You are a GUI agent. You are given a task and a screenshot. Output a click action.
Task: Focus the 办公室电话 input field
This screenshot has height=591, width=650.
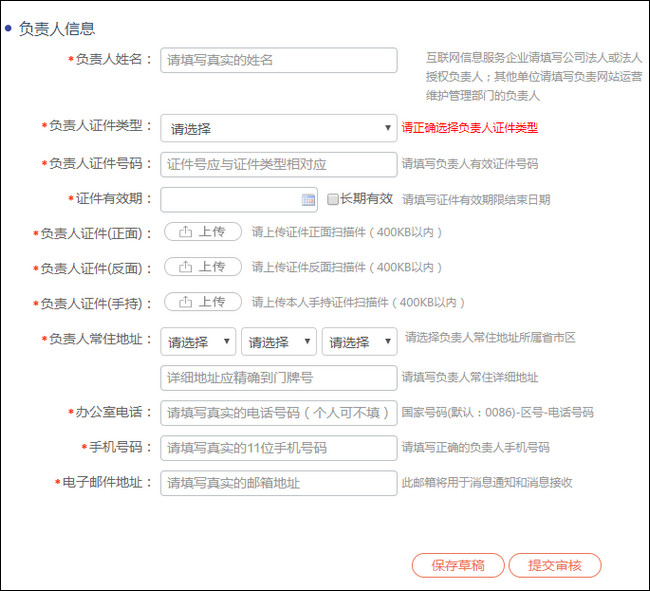[279, 413]
